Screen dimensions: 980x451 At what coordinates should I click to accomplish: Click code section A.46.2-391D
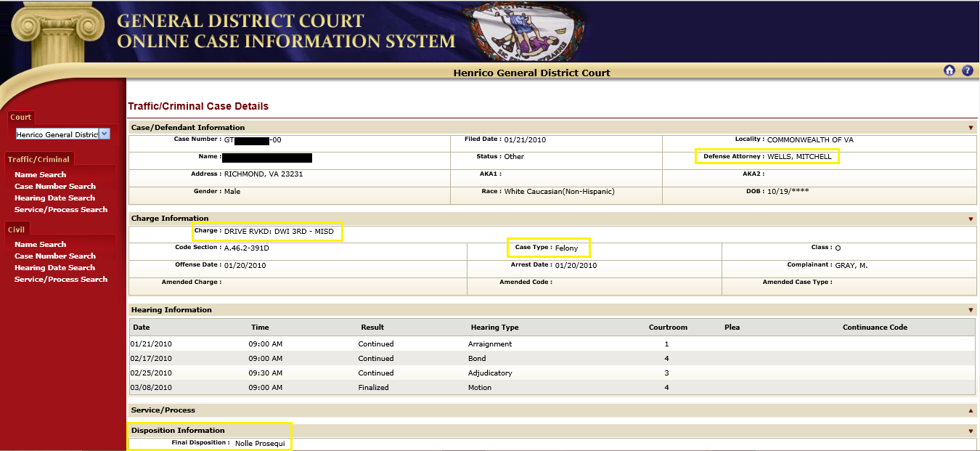(247, 248)
